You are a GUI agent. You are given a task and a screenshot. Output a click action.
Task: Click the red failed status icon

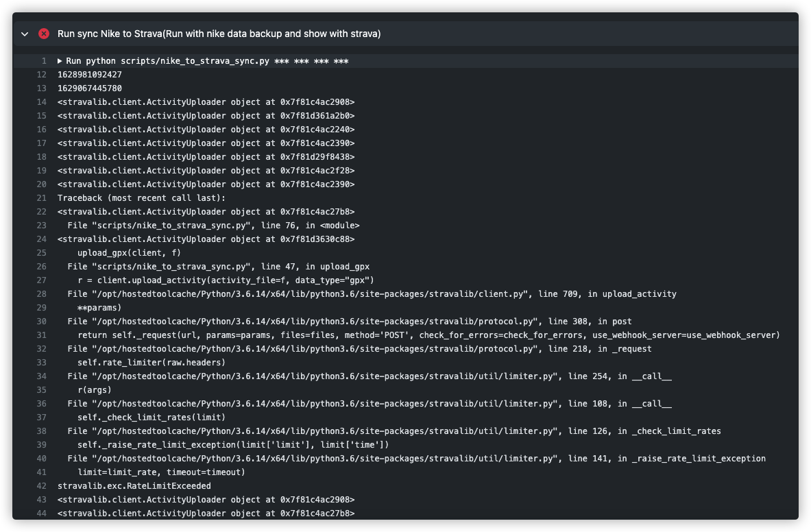click(x=44, y=34)
